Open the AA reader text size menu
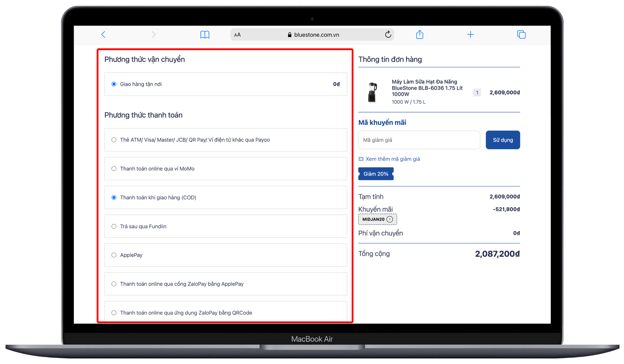624x364 pixels. pos(237,35)
